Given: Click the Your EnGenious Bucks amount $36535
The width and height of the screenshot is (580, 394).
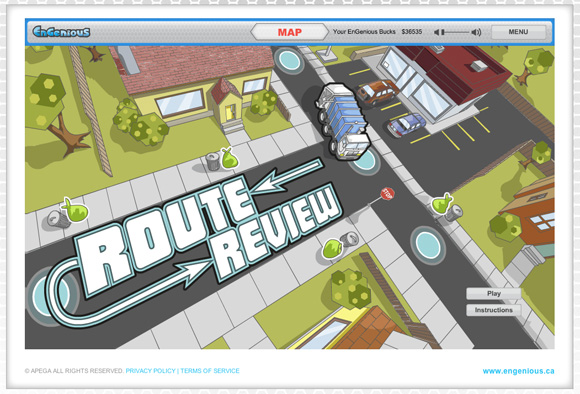Looking at the screenshot, I should tap(412, 32).
